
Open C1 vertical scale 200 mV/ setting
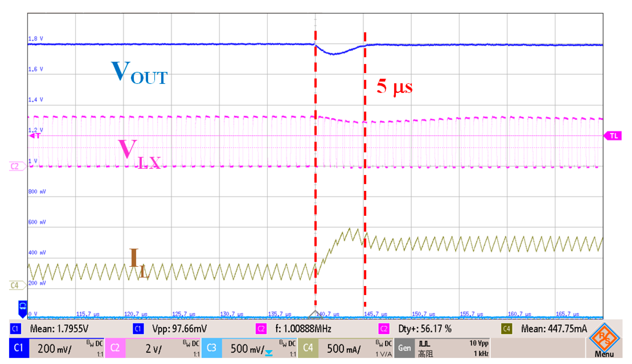pyautogui.click(x=54, y=349)
